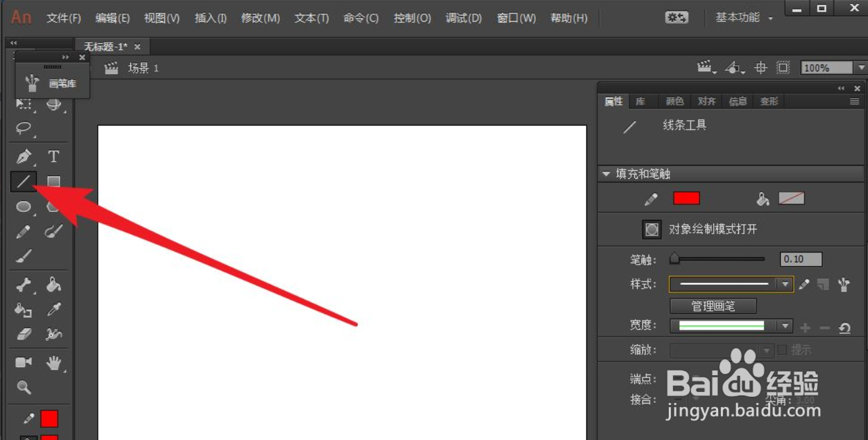
Task: Open brush library icon beside style dropdown
Action: pos(844,285)
